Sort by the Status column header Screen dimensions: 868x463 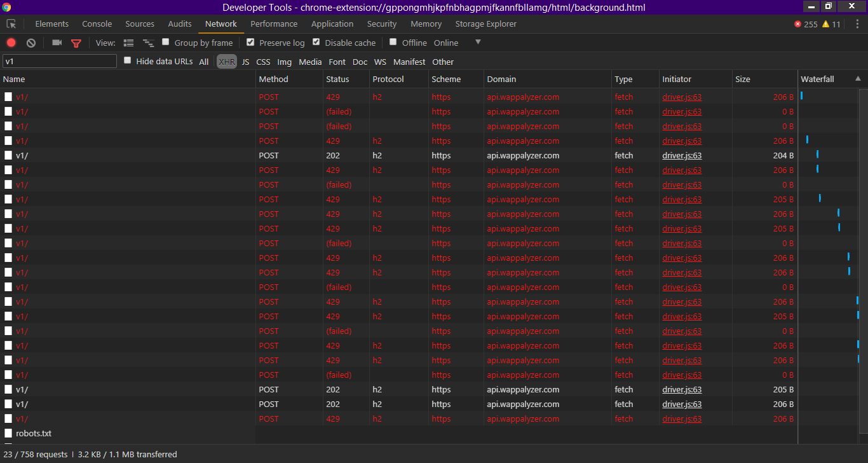tap(346, 79)
